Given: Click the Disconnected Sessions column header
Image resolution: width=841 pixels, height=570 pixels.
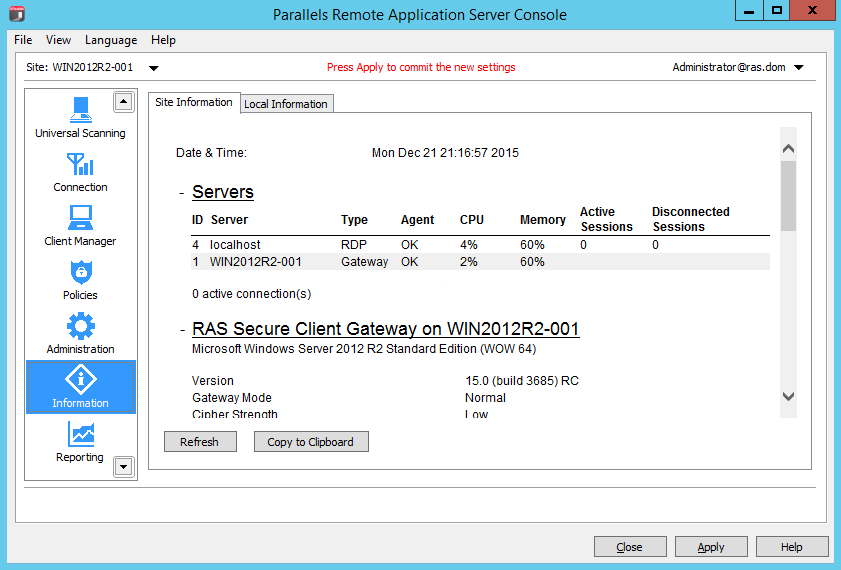Looking at the screenshot, I should click(691, 219).
